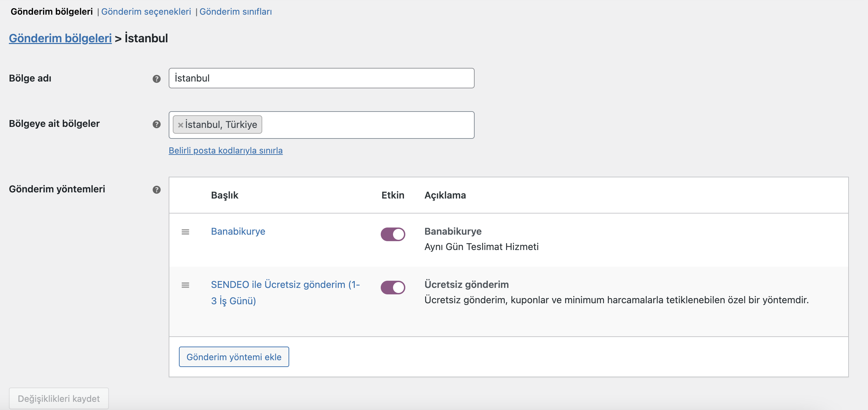This screenshot has height=410, width=868.
Task: Open the Gönderim bölgeleri tab
Action: pyautogui.click(x=52, y=12)
